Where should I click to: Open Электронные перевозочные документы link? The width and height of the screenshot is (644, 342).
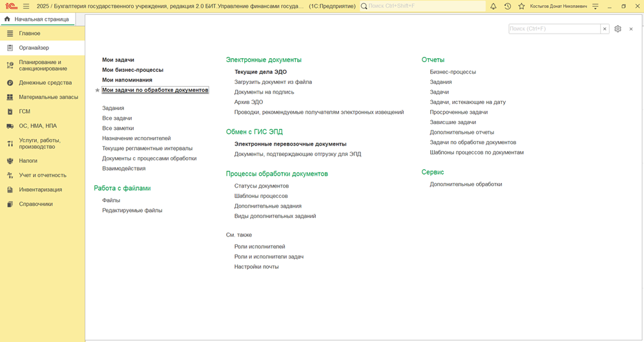point(291,144)
